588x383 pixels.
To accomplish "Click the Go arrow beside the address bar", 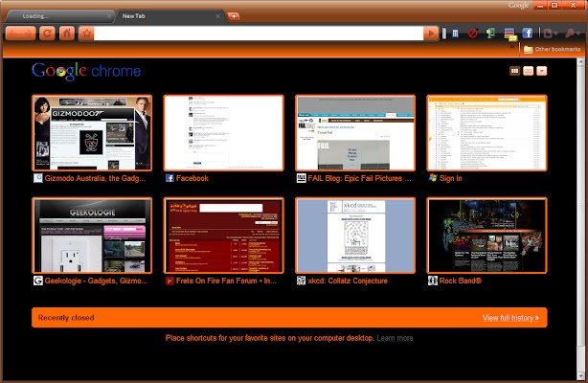I will (x=431, y=34).
